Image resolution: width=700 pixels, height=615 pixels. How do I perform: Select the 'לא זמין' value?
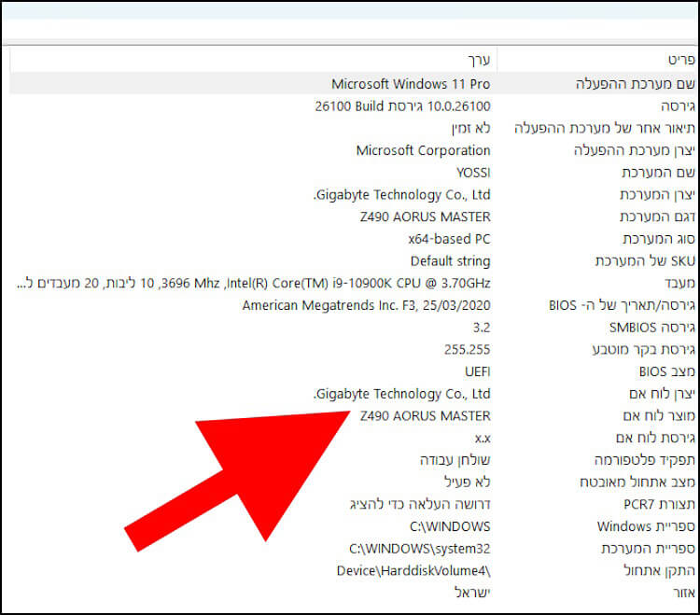pos(470,129)
